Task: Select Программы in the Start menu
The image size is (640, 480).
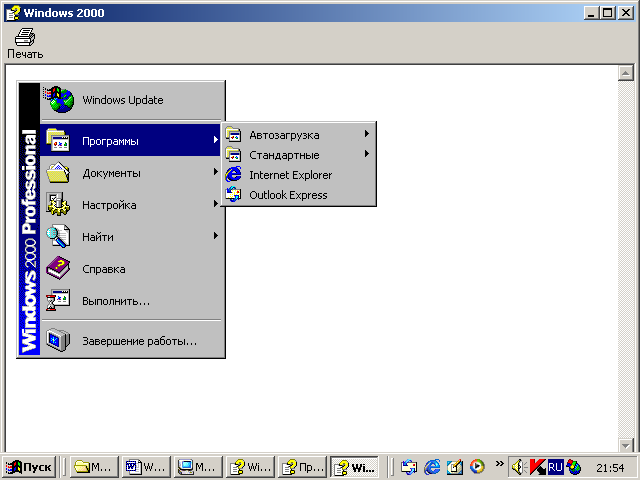Action: coord(130,140)
